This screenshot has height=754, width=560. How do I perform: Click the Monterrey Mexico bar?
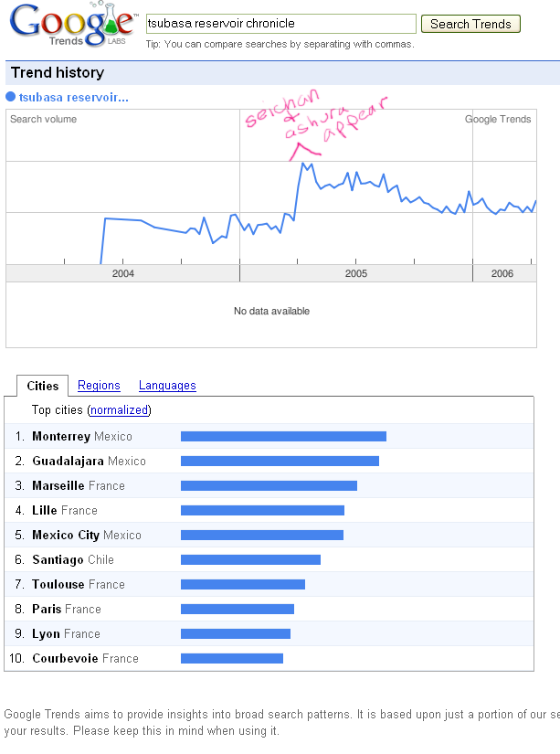pos(283,436)
